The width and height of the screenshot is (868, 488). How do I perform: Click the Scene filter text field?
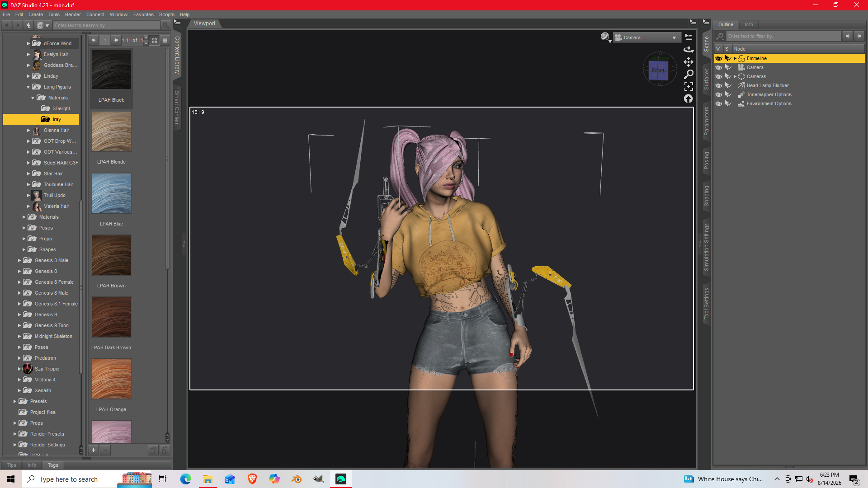[783, 36]
